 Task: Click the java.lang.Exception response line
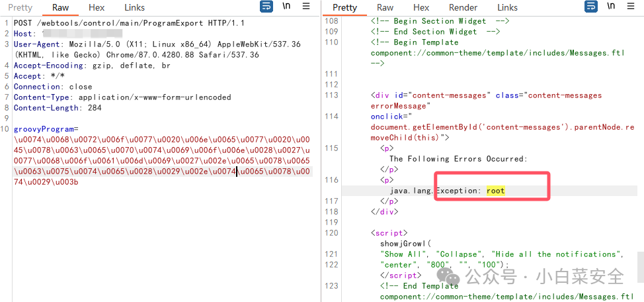coord(447,191)
